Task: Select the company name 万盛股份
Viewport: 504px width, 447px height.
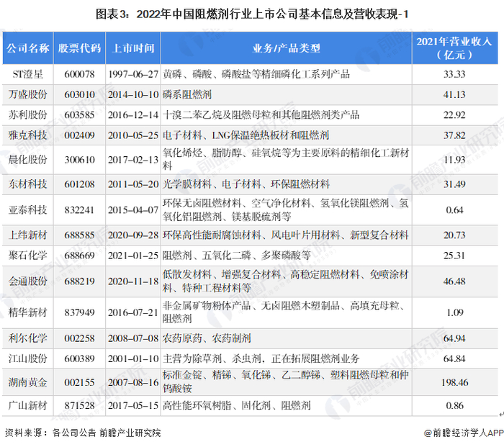Action: click(28, 94)
